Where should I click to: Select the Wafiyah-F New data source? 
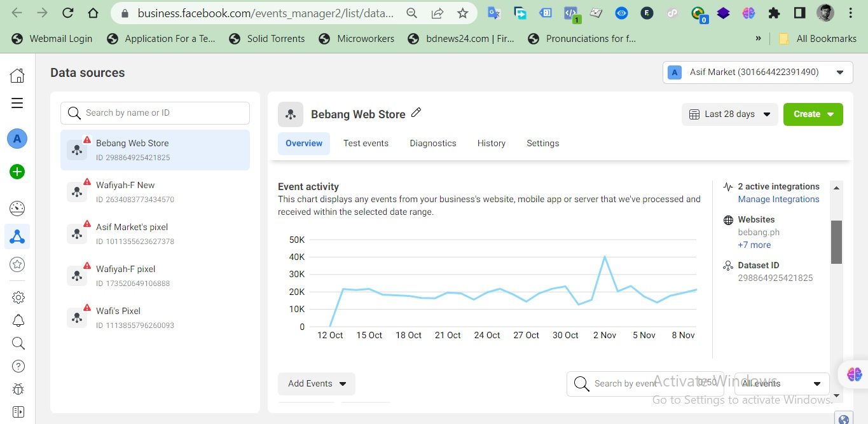pos(155,192)
